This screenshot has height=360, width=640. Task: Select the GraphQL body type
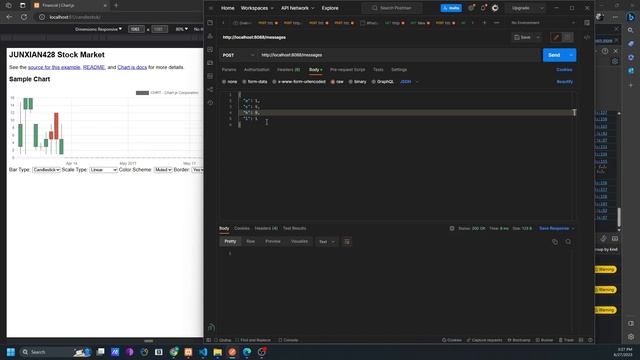click(382, 82)
